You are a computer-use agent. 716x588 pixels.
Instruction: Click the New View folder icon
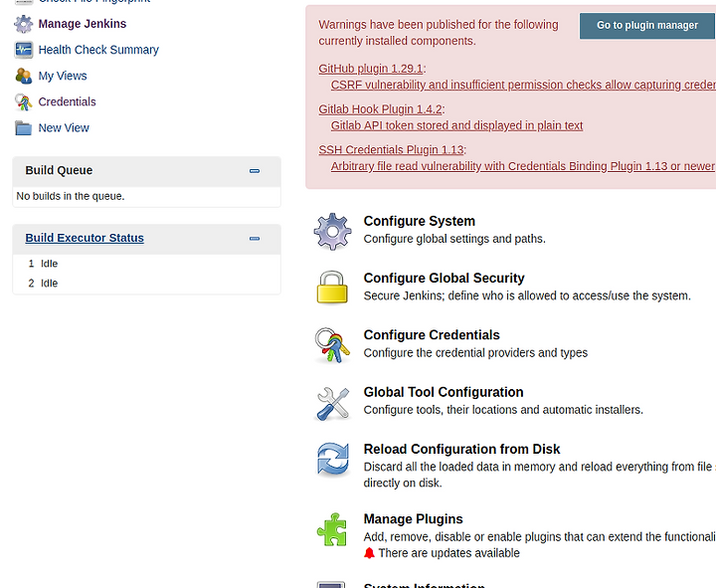23,128
